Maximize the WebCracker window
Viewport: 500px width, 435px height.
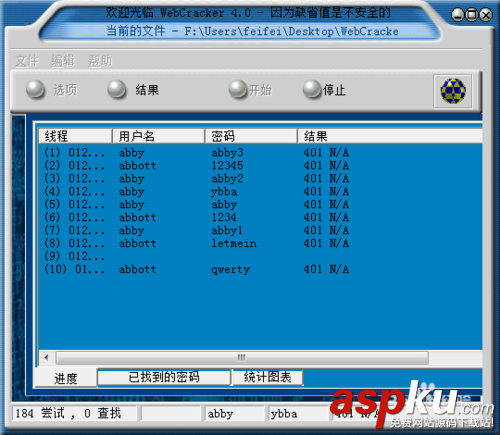472,15
